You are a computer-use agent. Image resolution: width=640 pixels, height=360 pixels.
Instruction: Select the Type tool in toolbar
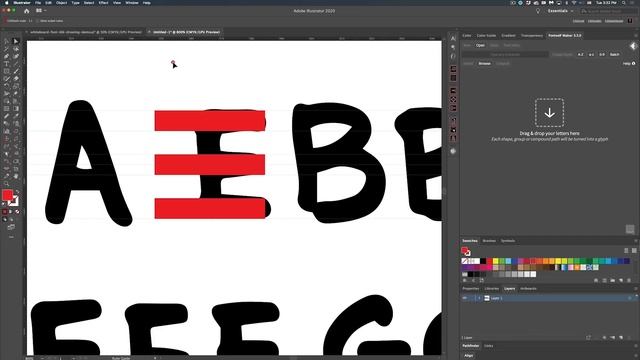click(7, 64)
